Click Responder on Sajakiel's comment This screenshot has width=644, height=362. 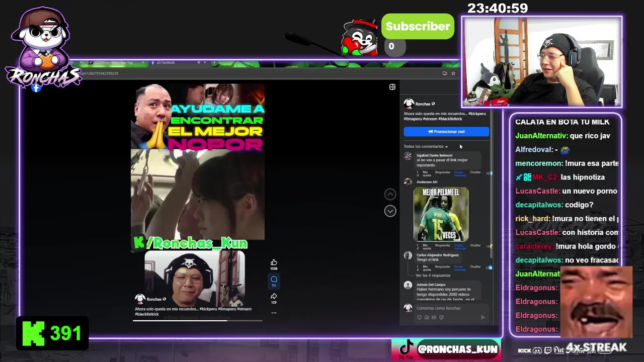pos(443,172)
